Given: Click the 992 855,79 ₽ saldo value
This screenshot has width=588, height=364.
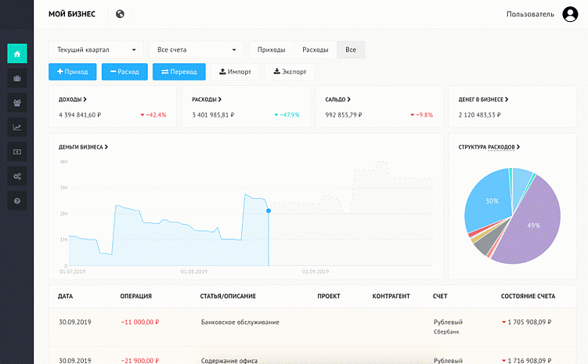Looking at the screenshot, I should click(344, 115).
